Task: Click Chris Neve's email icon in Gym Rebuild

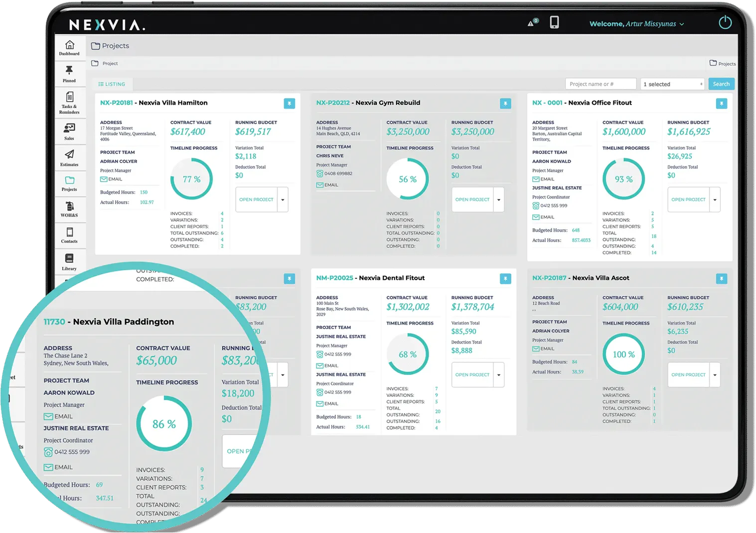Action: tap(320, 185)
